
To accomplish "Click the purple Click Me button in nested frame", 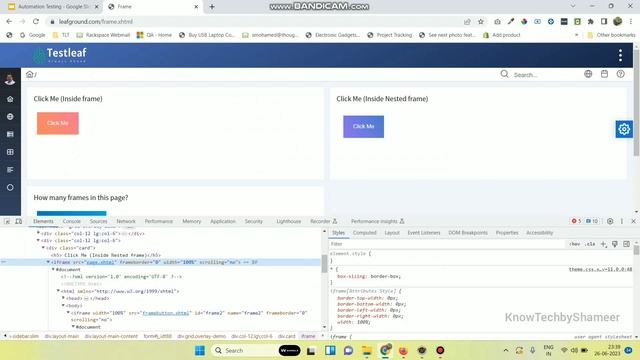I will (363, 127).
